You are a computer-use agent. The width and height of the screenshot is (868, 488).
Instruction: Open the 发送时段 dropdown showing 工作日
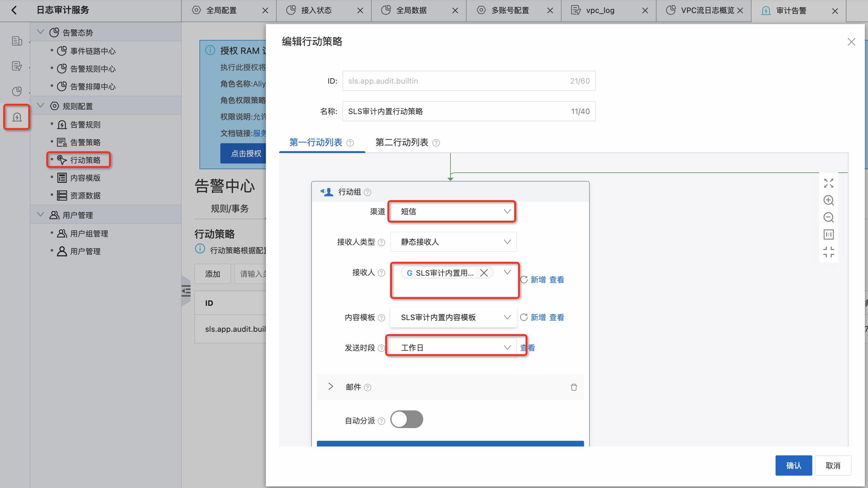pyautogui.click(x=453, y=347)
